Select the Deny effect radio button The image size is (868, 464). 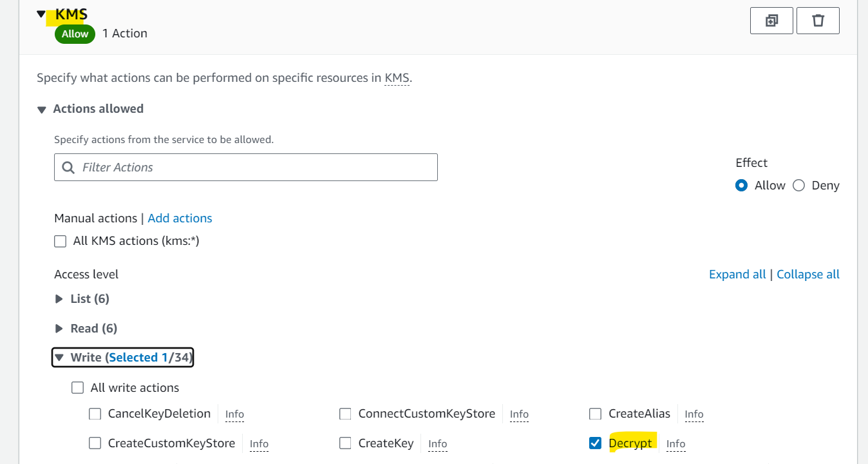pos(799,186)
